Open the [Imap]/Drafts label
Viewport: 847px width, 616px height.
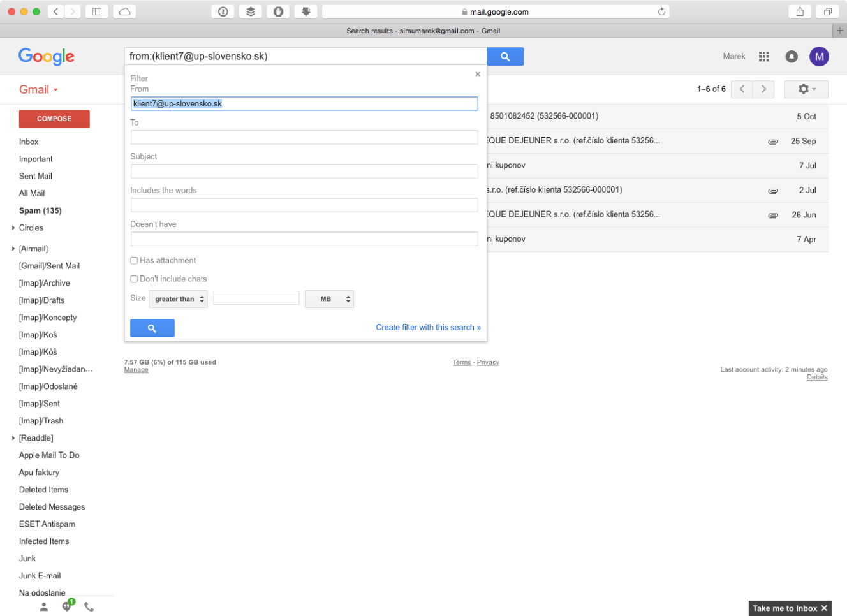click(x=41, y=300)
